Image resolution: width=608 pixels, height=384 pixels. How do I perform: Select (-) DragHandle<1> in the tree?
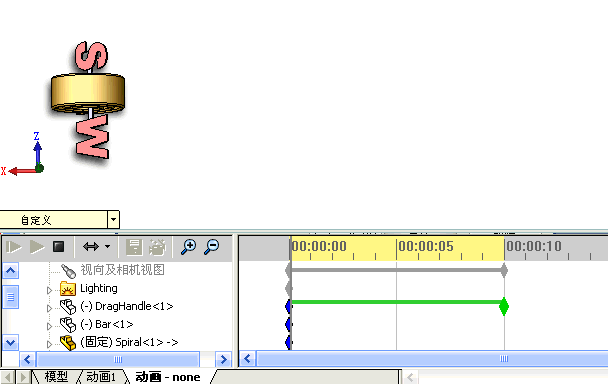click(x=127, y=306)
